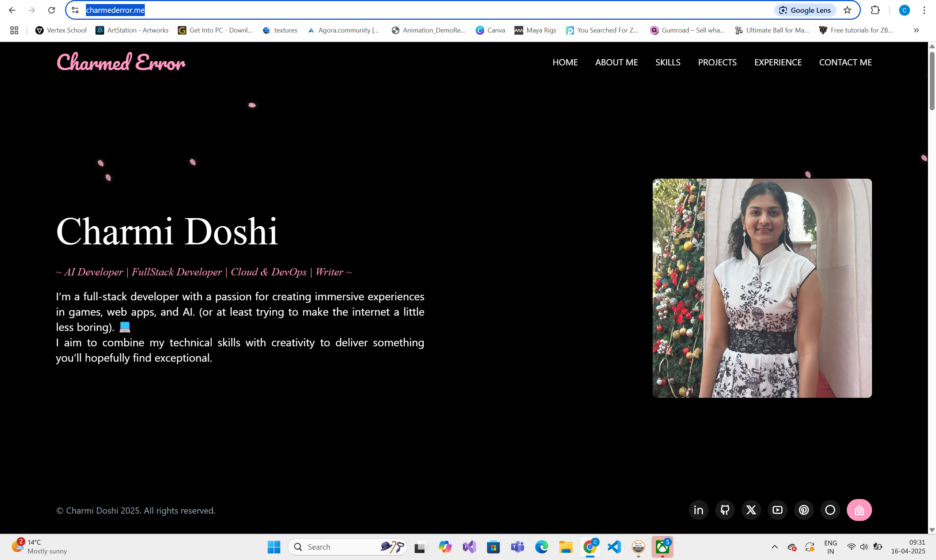The height and width of the screenshot is (560, 936).
Task: Bookmark this page with star icon
Action: pos(847,10)
